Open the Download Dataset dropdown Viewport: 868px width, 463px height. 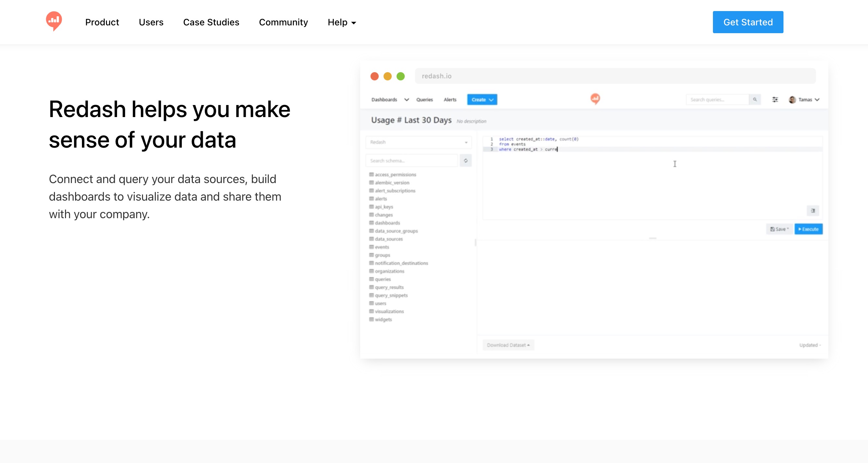pos(508,345)
